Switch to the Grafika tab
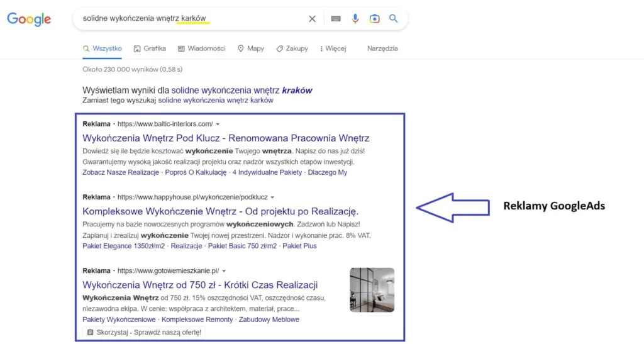The height and width of the screenshot is (344, 644). [x=150, y=48]
